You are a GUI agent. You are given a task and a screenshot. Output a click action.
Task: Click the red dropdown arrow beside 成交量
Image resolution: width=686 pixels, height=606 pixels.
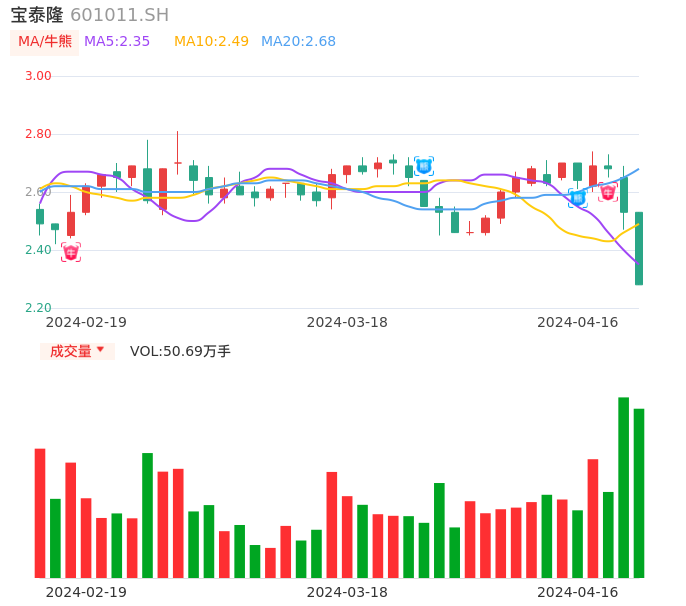pyautogui.click(x=100, y=350)
